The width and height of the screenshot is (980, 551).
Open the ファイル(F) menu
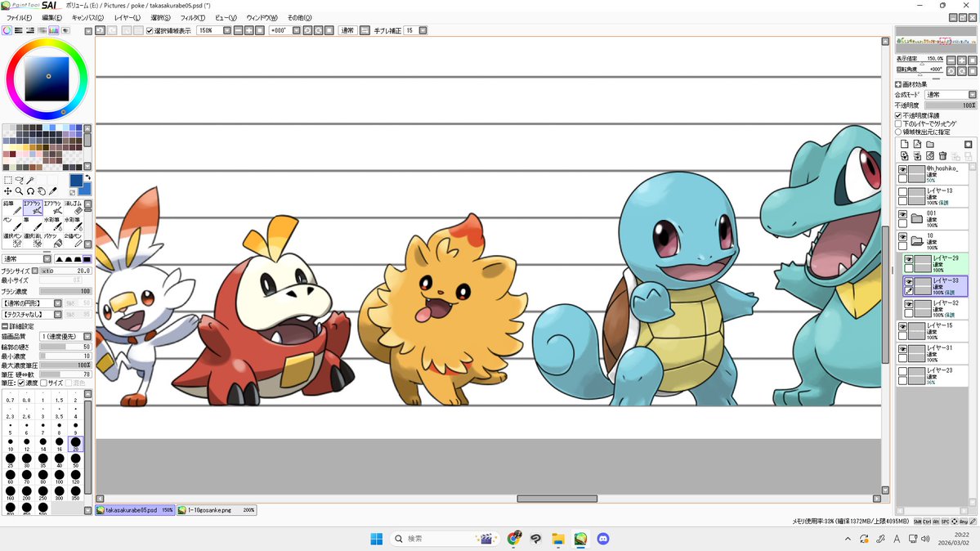(x=19, y=18)
